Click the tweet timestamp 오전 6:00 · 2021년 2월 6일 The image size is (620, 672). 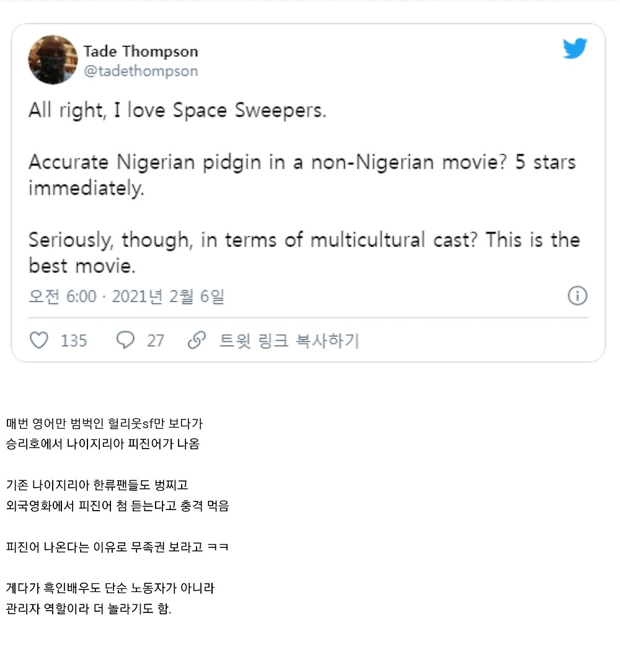click(126, 297)
